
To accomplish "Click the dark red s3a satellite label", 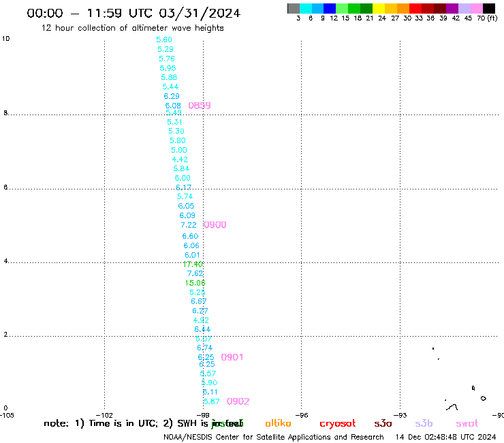I will click(383, 423).
